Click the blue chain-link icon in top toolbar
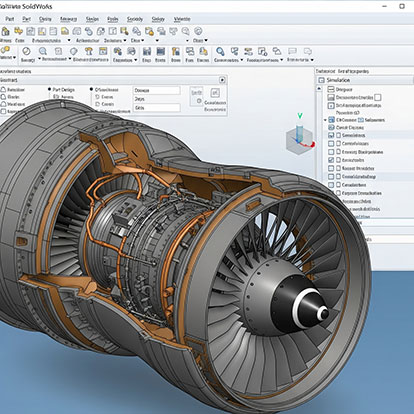 [x=89, y=31]
